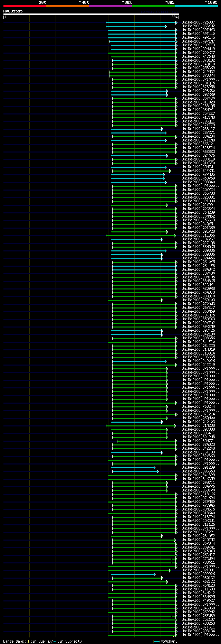The image size is (221, 644).
Task: Select the purple ~60% identity legend bar
Action: [110, 6]
